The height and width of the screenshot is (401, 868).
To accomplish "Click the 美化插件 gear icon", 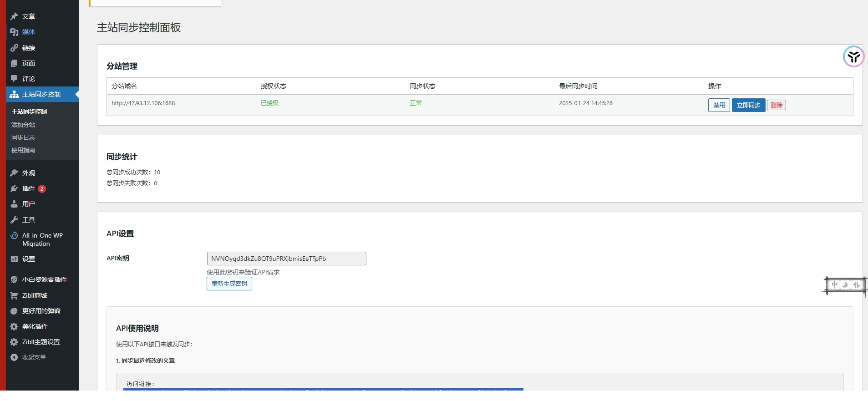I will 14,326.
